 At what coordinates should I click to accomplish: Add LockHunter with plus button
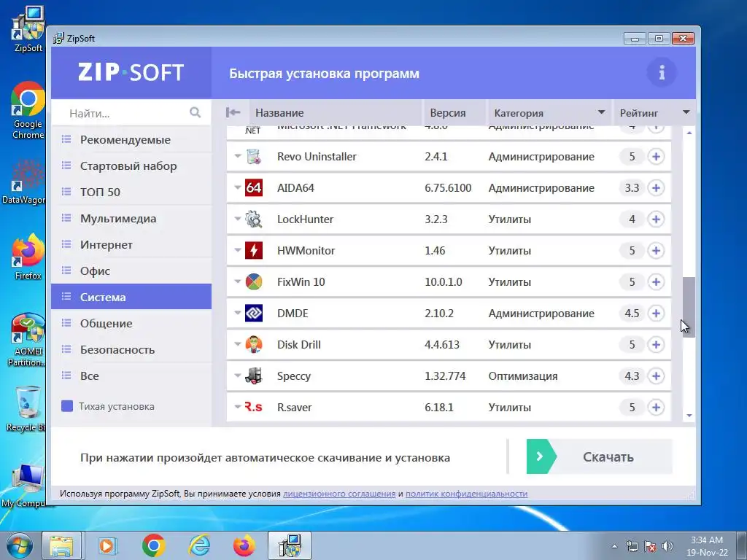coord(656,219)
